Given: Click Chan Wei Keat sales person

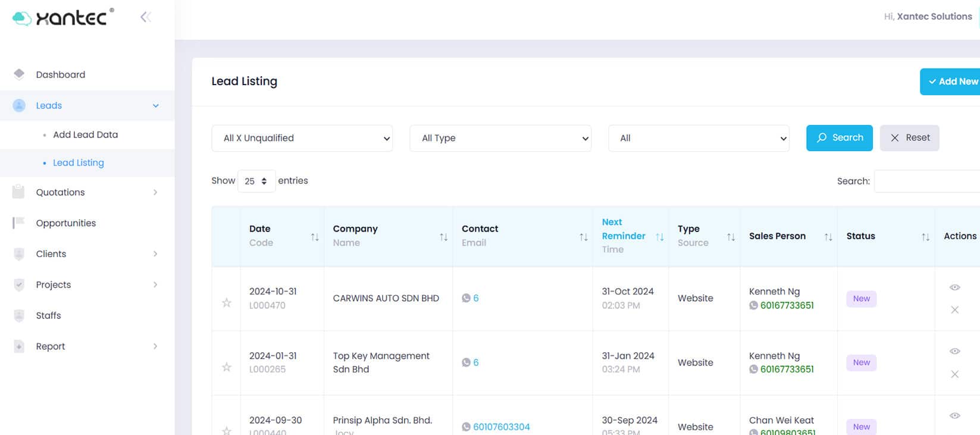Looking at the screenshot, I should coord(781,420).
